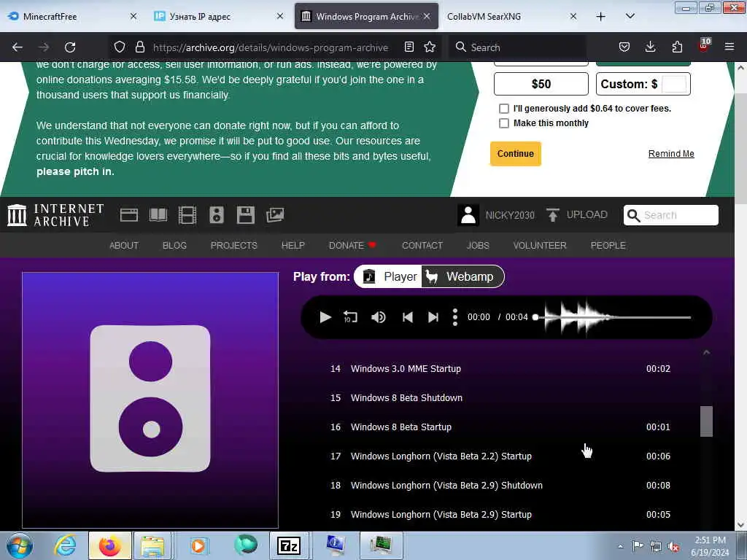Open the Firefox extensions puzzle icon

pyautogui.click(x=677, y=47)
